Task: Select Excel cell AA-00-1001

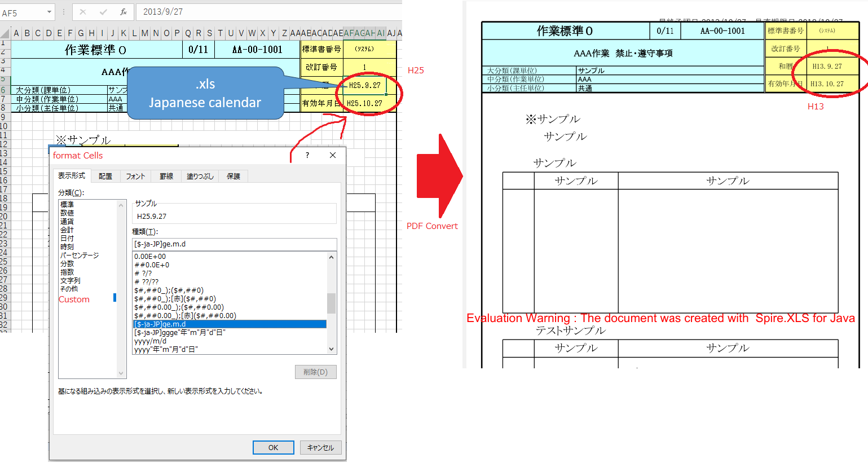Action: 257,50
